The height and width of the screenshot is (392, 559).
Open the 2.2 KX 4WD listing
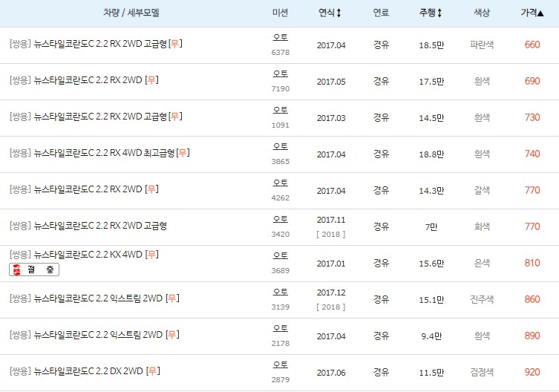click(88, 255)
